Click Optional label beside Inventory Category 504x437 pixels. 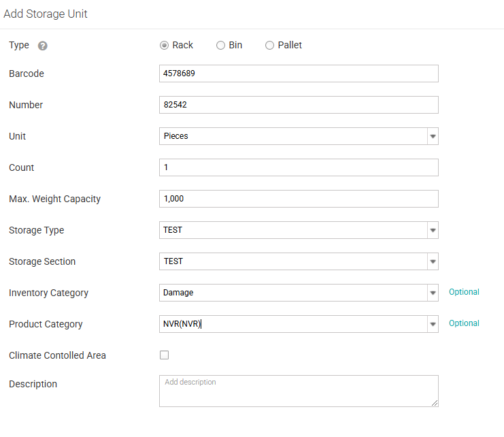point(464,292)
